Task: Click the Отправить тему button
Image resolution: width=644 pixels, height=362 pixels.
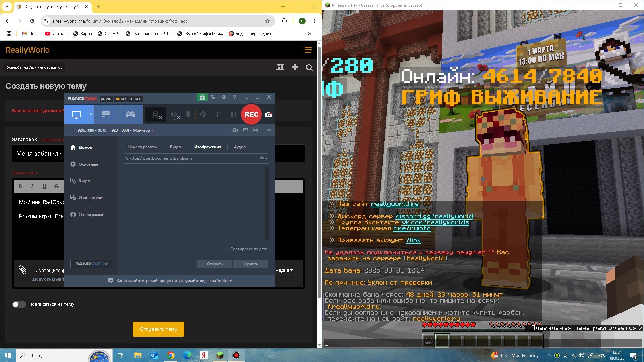Action: pyautogui.click(x=159, y=329)
